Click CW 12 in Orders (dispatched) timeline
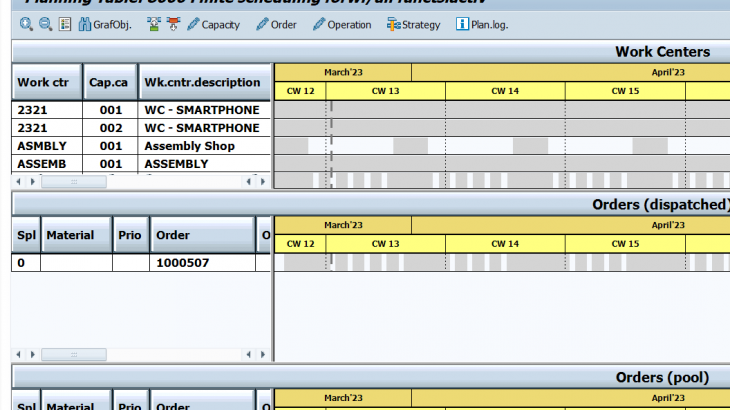 tap(300, 243)
